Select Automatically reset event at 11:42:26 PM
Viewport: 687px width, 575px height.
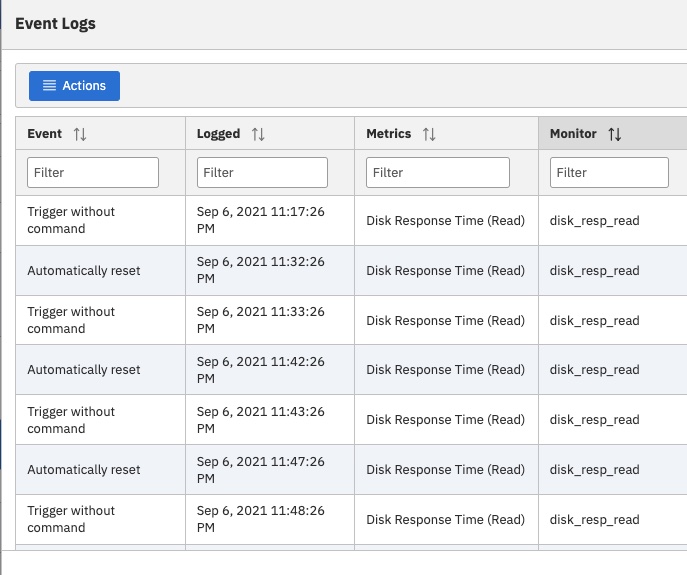[x=84, y=369]
